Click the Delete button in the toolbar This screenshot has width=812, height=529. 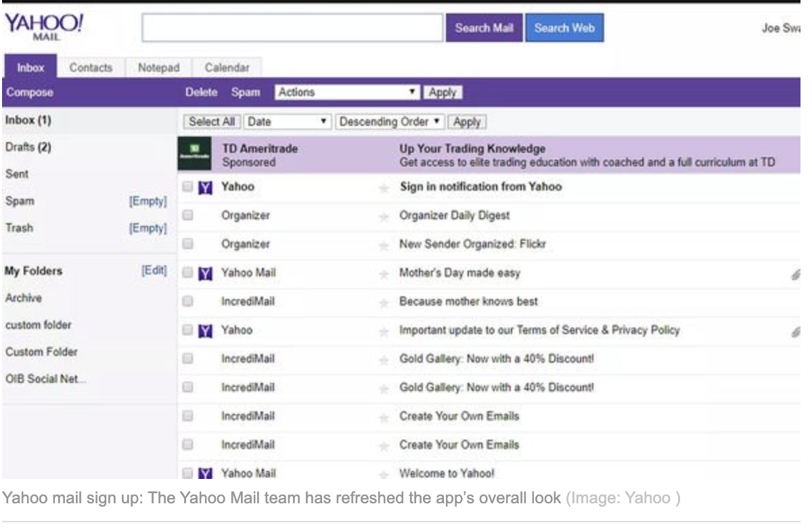(x=201, y=93)
